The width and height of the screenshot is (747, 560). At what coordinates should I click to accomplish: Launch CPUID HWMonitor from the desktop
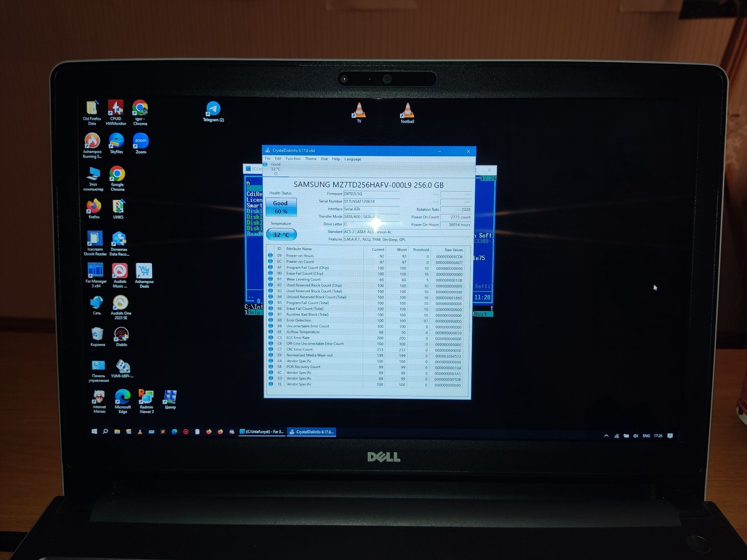(116, 113)
